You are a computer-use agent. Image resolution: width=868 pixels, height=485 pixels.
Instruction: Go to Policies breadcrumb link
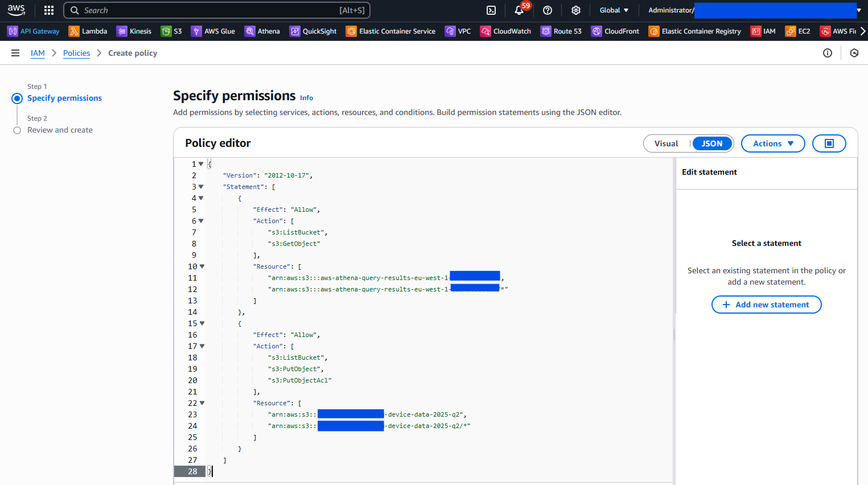76,53
